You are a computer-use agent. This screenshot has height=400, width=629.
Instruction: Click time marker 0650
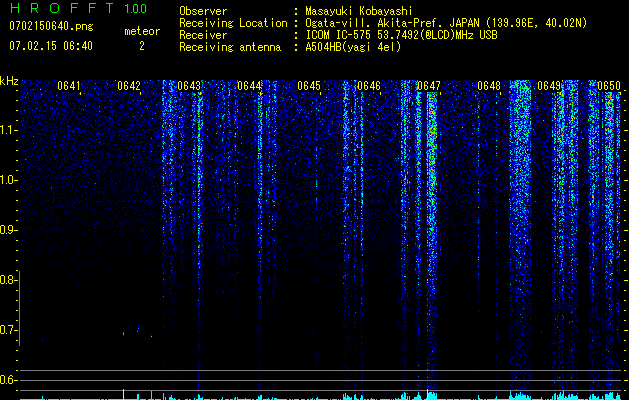pyautogui.click(x=609, y=86)
